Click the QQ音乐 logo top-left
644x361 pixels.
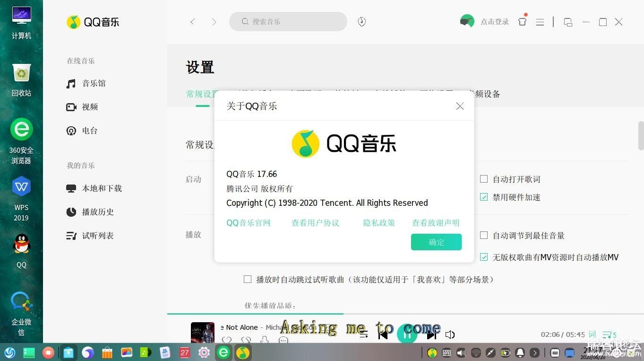[93, 22]
